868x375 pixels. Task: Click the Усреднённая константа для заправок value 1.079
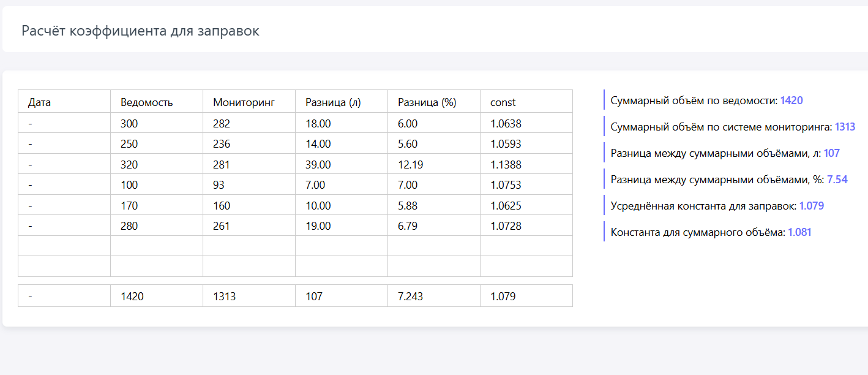811,206
